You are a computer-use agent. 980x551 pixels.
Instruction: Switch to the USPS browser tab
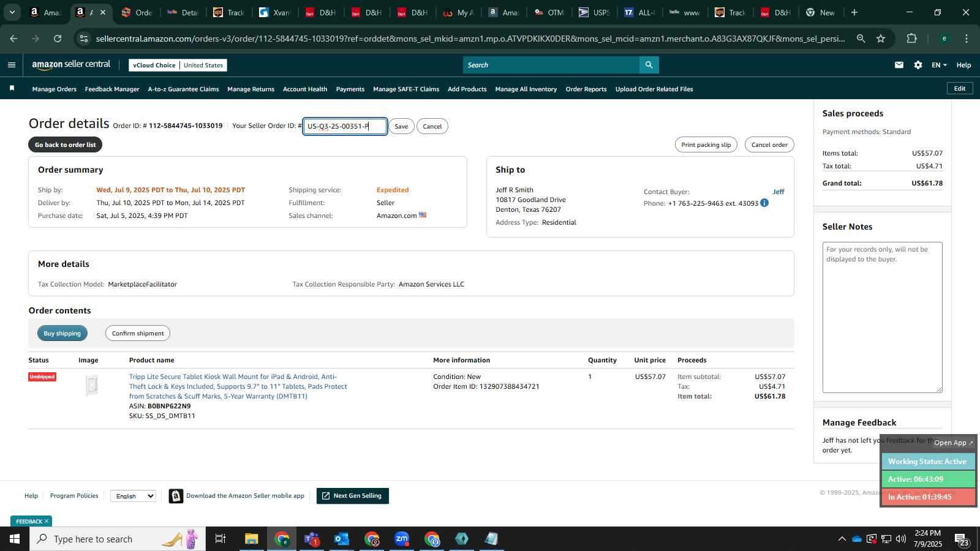595,12
